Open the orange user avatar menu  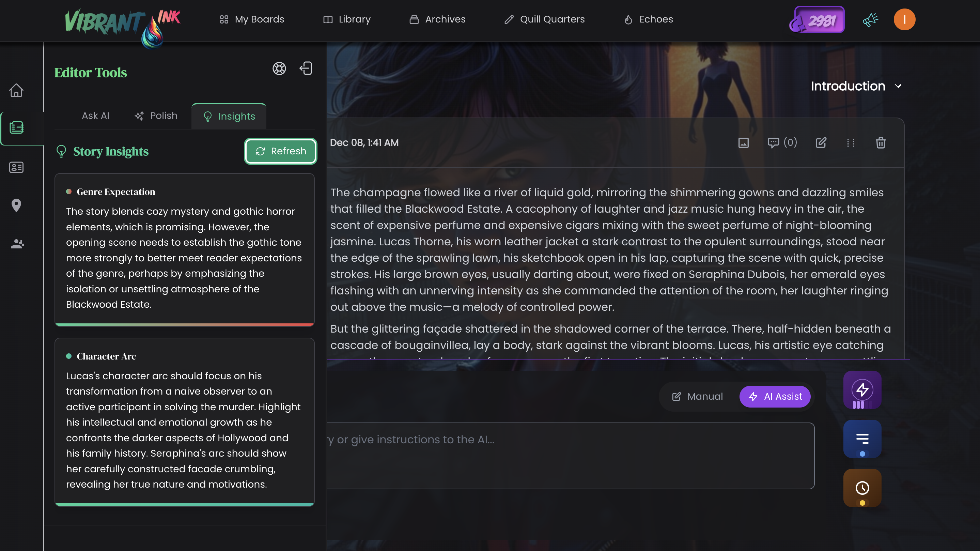pyautogui.click(x=904, y=19)
